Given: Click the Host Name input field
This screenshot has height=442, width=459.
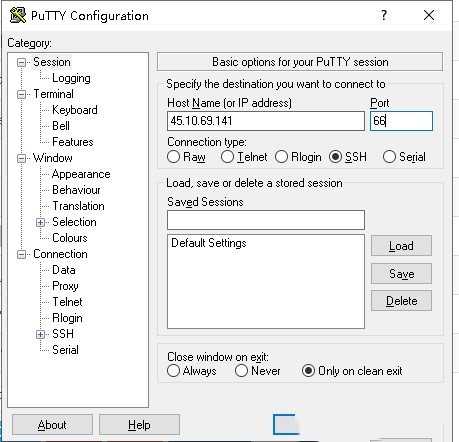Looking at the screenshot, I should click(x=266, y=121).
